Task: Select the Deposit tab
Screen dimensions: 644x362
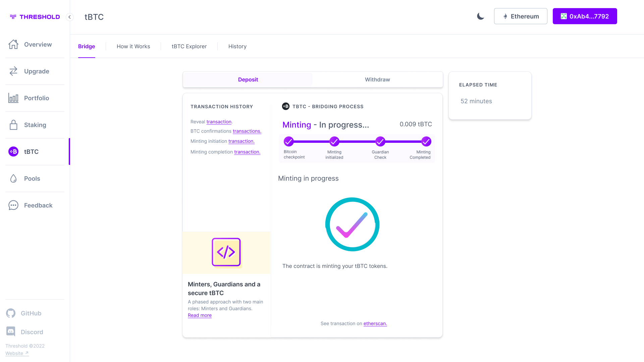Action: tap(248, 79)
